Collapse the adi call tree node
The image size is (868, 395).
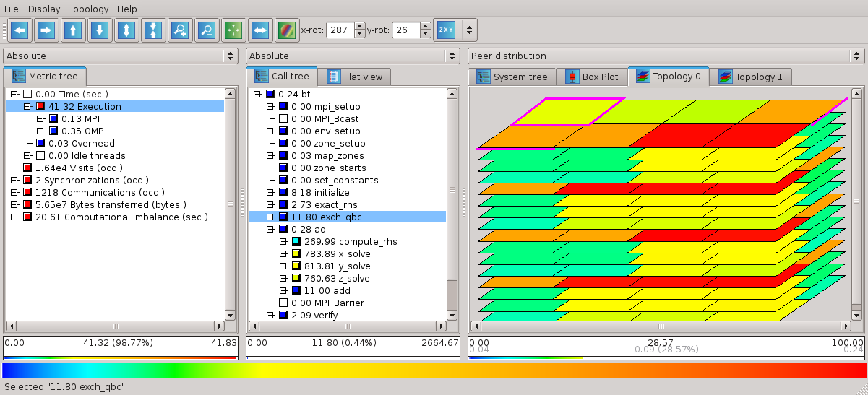[270, 229]
